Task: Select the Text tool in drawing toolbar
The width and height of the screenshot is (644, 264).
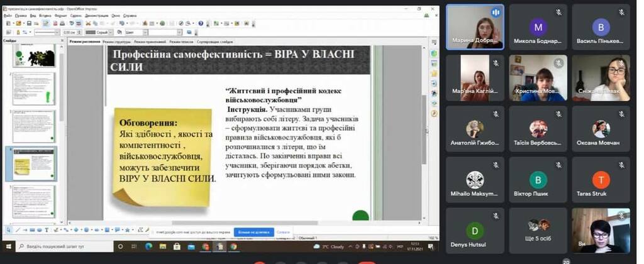Action: [46, 230]
